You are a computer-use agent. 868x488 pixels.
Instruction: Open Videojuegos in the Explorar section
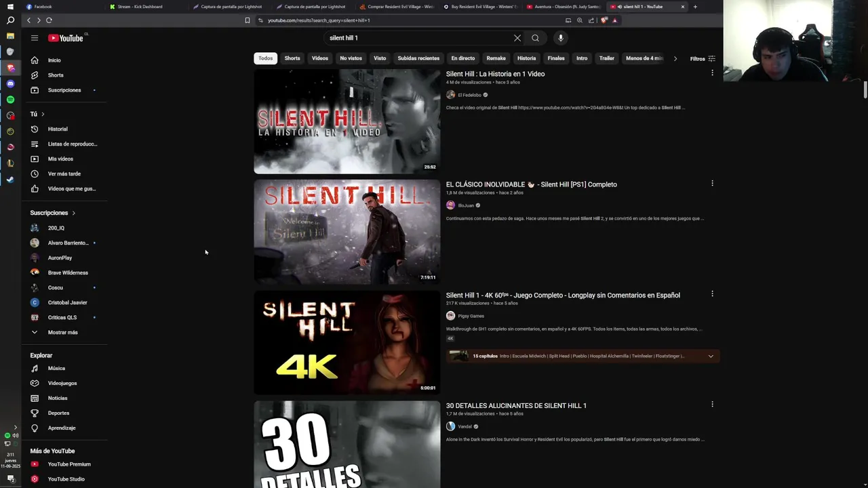(x=64, y=383)
